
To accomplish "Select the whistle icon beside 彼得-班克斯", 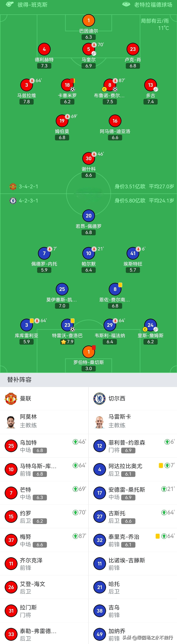I will [x=10, y=4].
